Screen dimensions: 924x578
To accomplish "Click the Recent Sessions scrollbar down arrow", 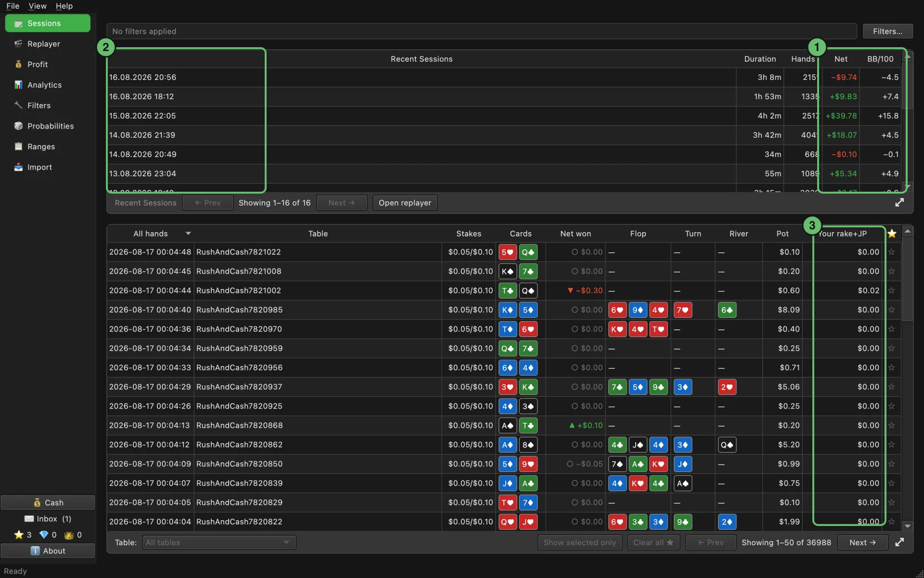I will [908, 187].
